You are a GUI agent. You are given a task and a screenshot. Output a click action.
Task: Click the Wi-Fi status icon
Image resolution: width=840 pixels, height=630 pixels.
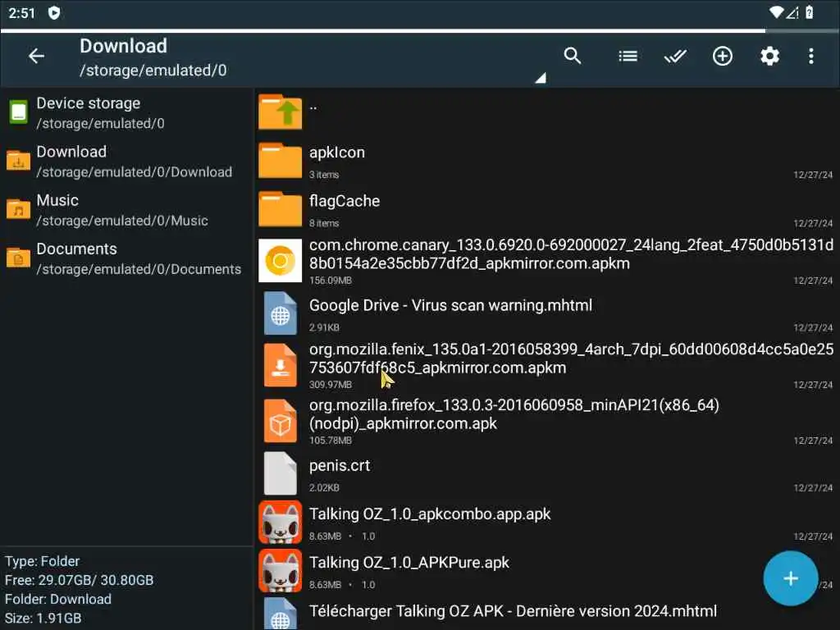776,11
